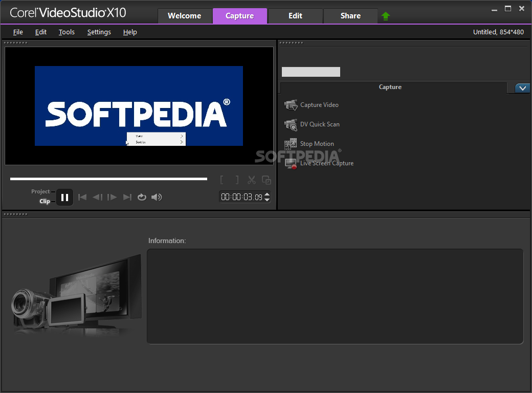Open the Tools menu
Image resolution: width=532 pixels, height=393 pixels.
pos(66,32)
